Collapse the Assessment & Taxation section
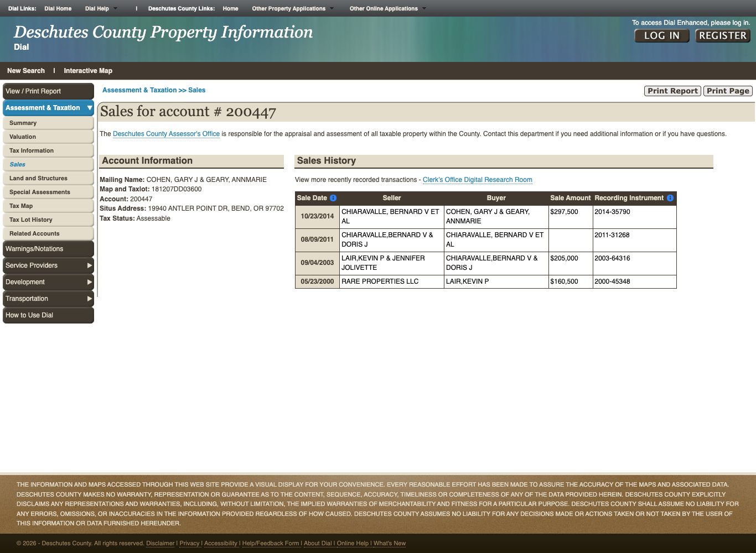 tap(90, 108)
